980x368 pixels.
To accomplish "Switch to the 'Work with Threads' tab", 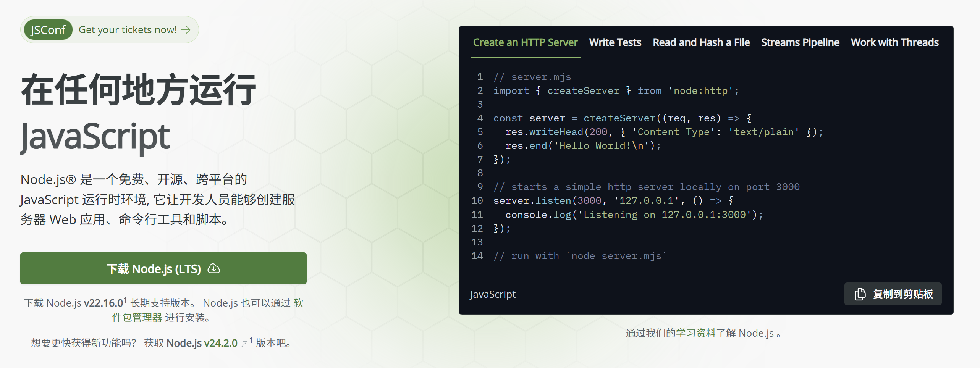I will pos(894,42).
